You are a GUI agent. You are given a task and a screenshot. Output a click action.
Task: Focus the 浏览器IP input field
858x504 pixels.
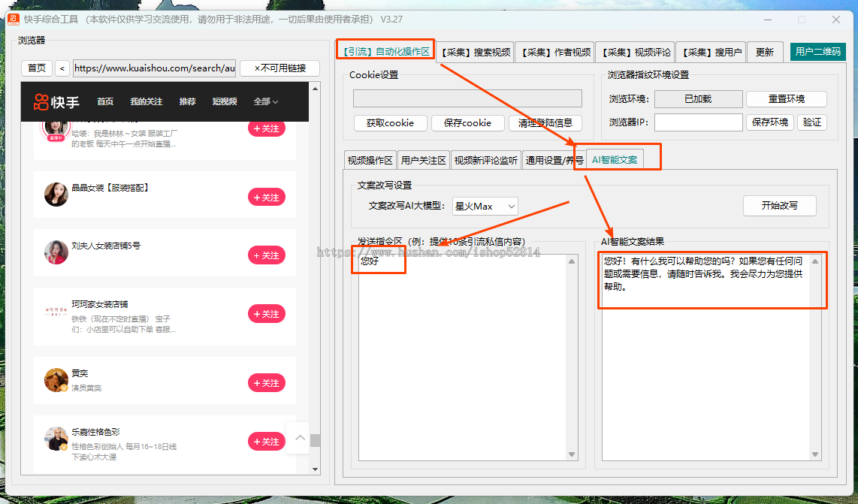coord(698,122)
